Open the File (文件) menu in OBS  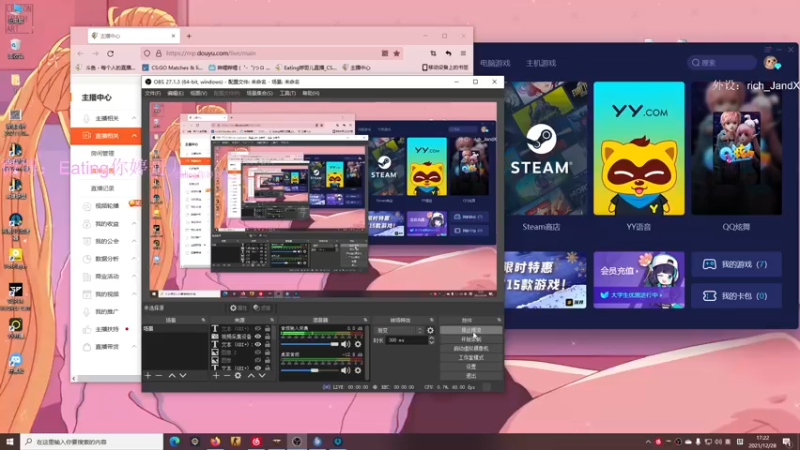tap(153, 93)
